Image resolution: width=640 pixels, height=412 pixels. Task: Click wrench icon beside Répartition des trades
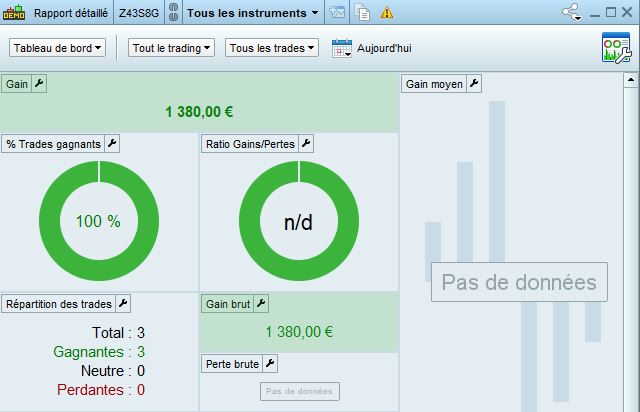pos(123,304)
